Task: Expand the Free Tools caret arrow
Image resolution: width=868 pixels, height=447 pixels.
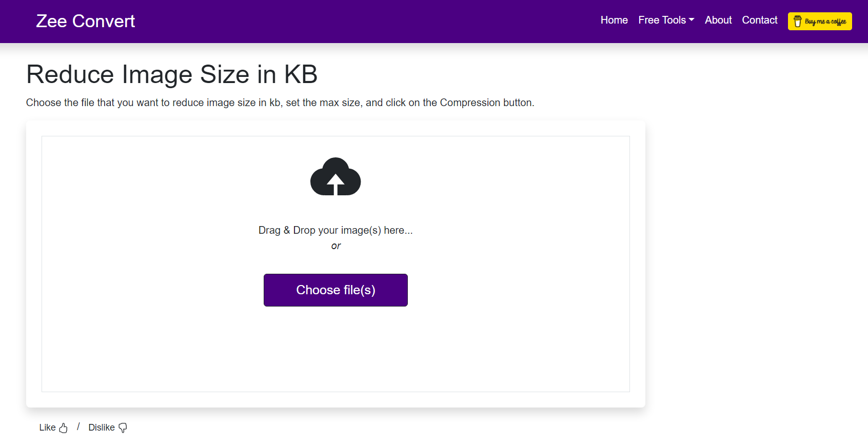Action: [692, 20]
